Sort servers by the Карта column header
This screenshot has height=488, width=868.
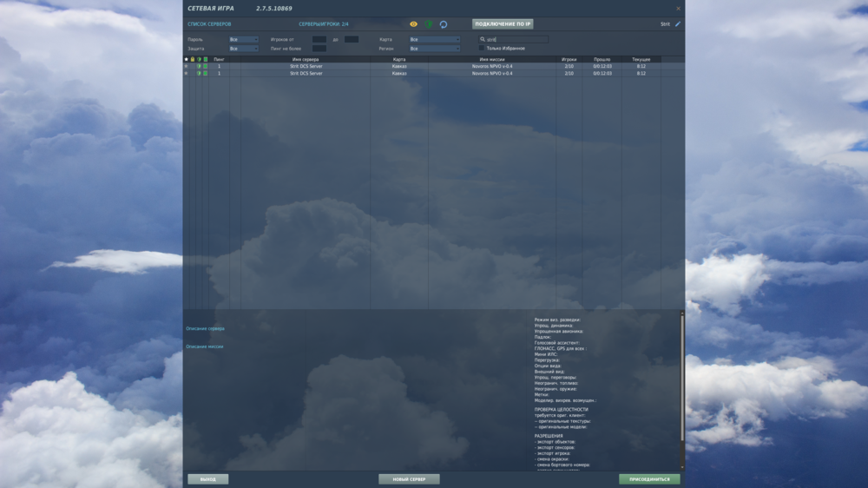(399, 59)
